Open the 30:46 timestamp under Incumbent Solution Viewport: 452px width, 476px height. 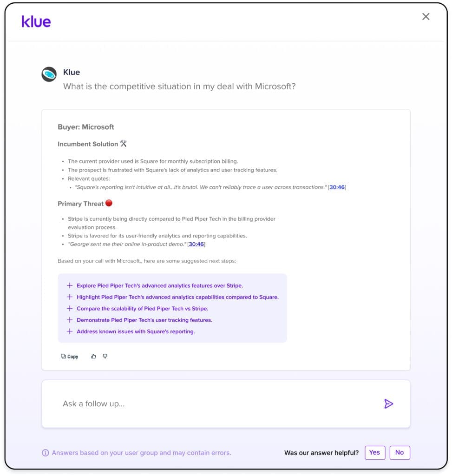point(337,187)
